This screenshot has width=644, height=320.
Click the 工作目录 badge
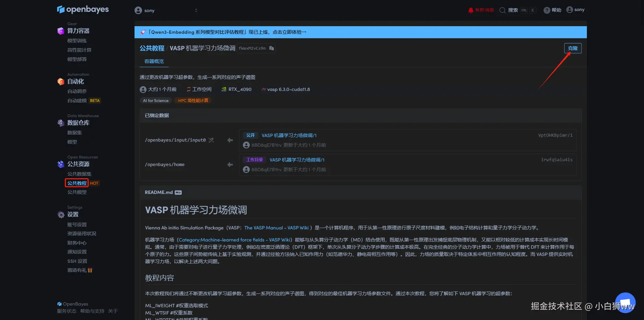[x=255, y=160]
